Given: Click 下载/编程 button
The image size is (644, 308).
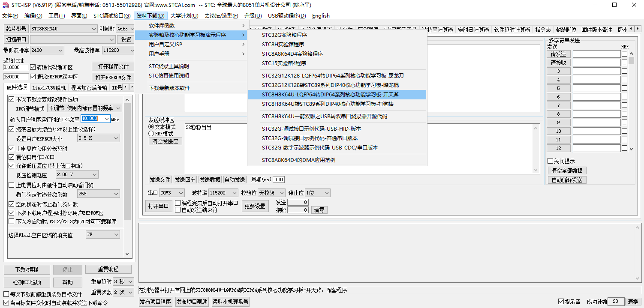Looking at the screenshot, I should pyautogui.click(x=27, y=269).
